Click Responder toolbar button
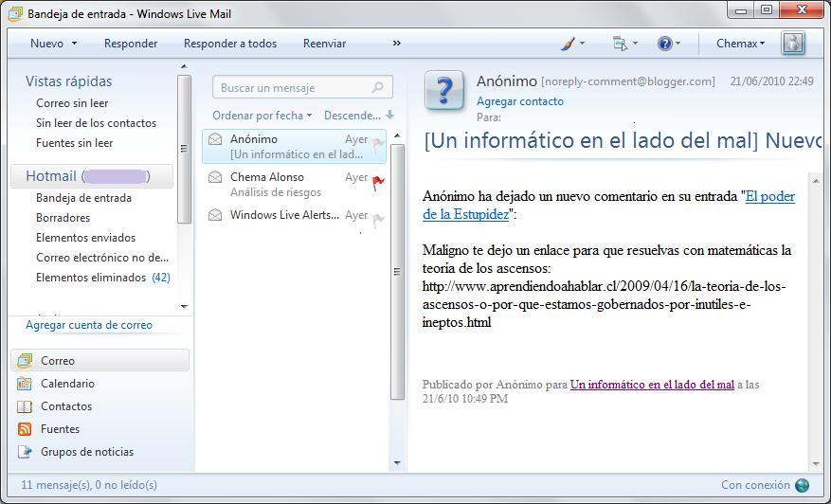The height and width of the screenshot is (504, 831). click(x=131, y=44)
